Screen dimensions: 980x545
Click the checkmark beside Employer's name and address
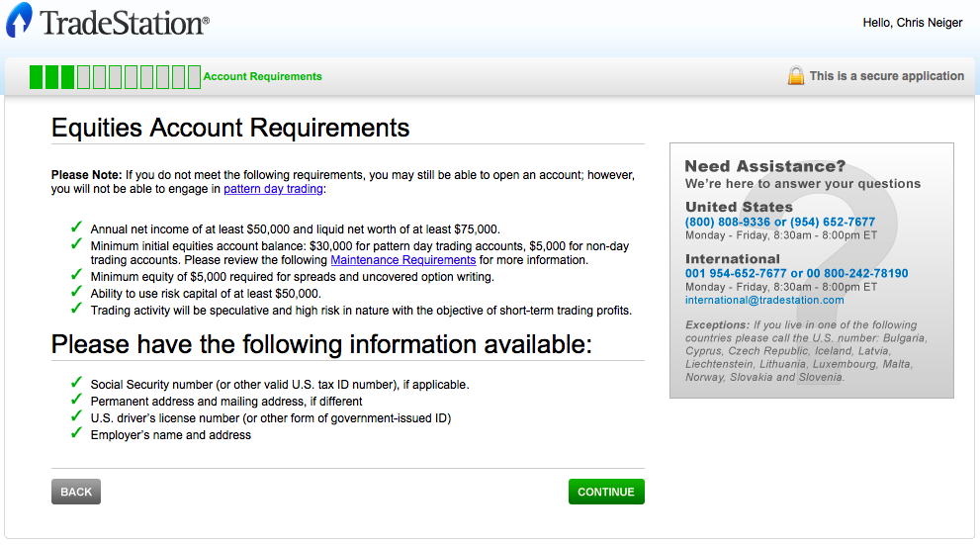76,434
